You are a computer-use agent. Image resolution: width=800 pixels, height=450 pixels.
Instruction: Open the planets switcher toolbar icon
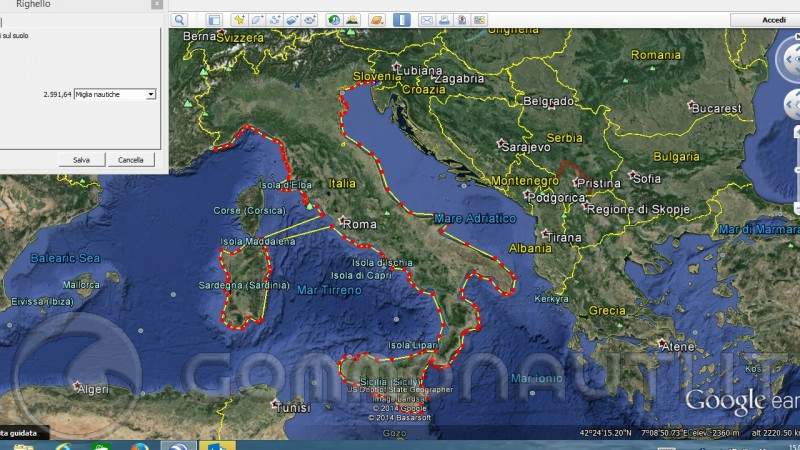coord(377,20)
